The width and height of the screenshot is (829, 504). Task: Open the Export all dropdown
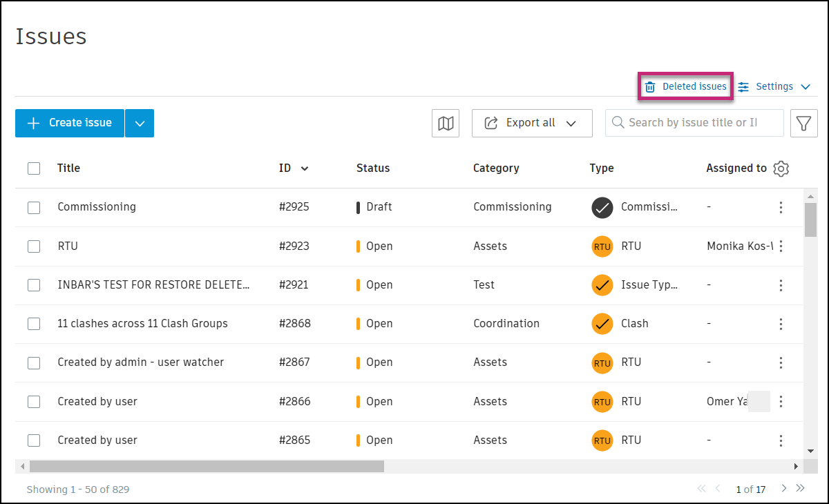pos(532,123)
